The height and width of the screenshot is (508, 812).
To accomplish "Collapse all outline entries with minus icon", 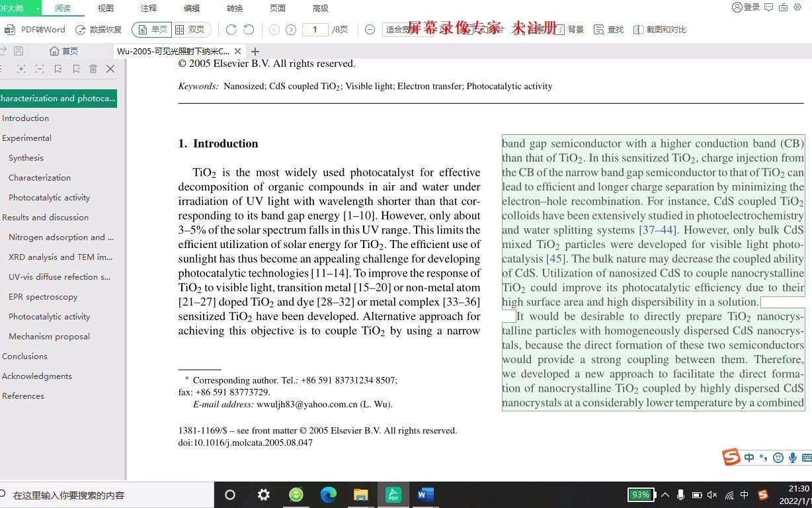I will [x=40, y=69].
